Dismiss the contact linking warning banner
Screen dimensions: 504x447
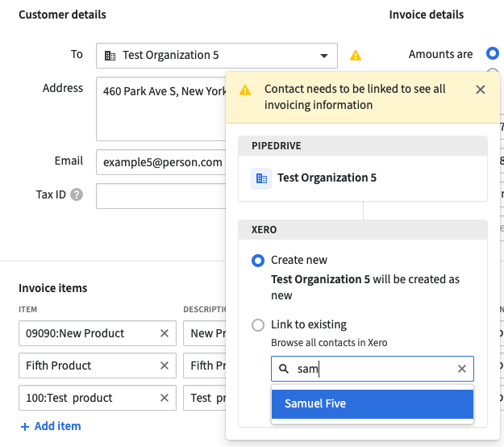(x=481, y=90)
